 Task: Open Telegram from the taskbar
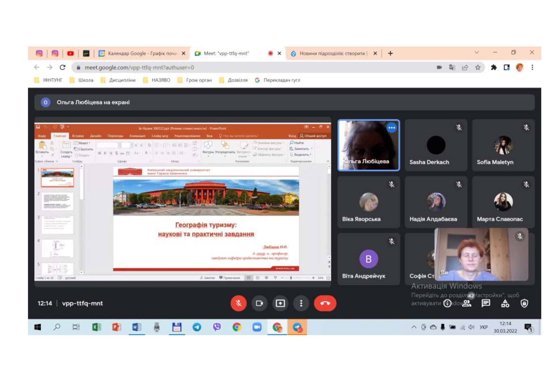coord(197,327)
